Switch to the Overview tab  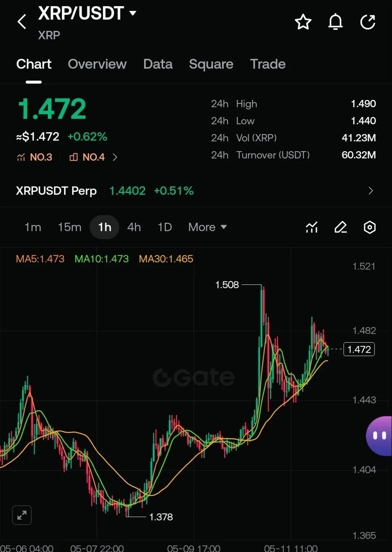tap(97, 64)
